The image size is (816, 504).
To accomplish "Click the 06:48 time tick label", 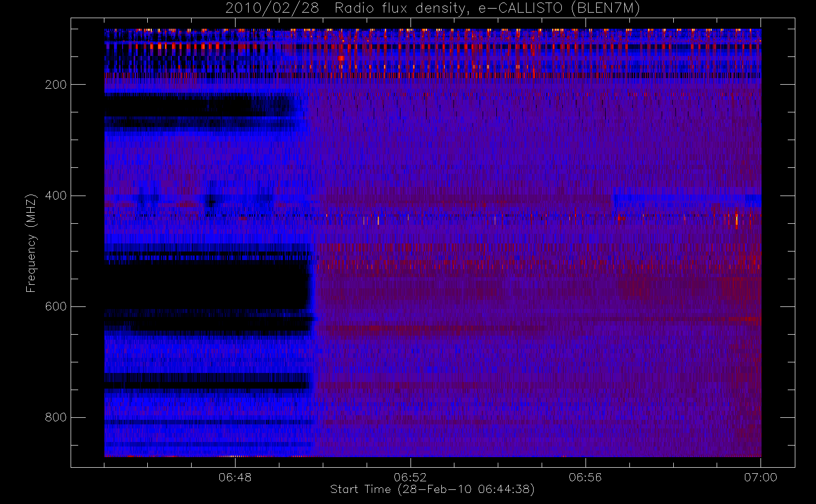I will pyautogui.click(x=235, y=477).
